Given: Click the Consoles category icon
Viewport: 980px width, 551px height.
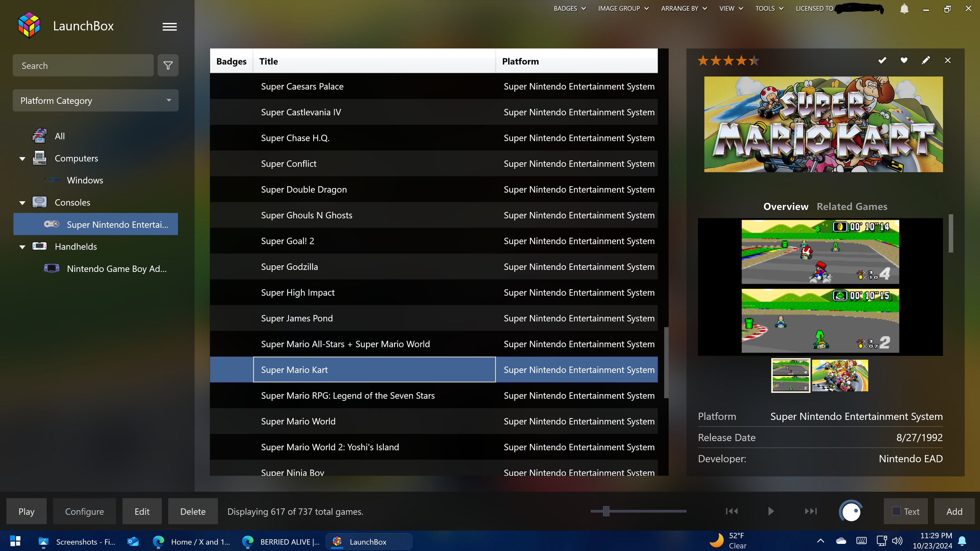Looking at the screenshot, I should click(x=39, y=202).
